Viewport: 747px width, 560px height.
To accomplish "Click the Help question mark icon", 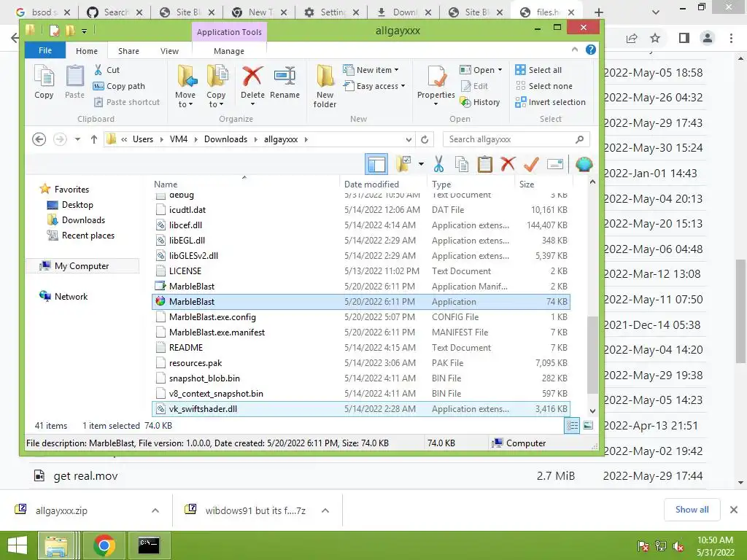I will click(x=591, y=50).
